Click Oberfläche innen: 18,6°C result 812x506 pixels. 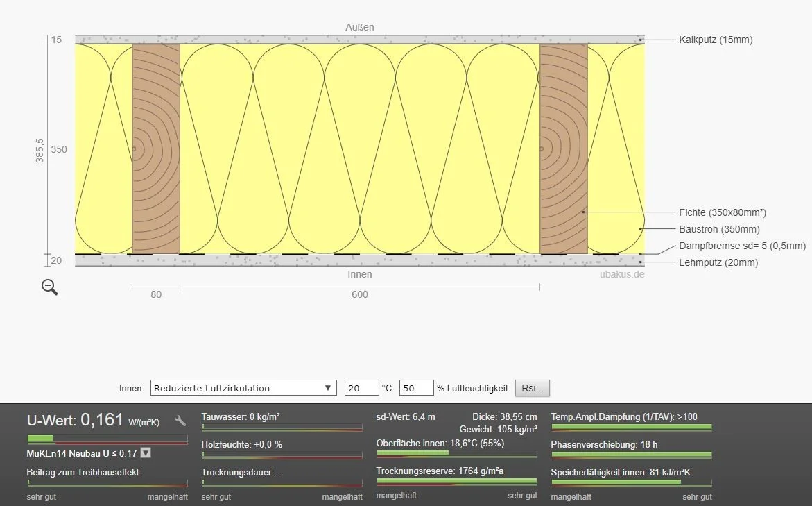point(440,444)
